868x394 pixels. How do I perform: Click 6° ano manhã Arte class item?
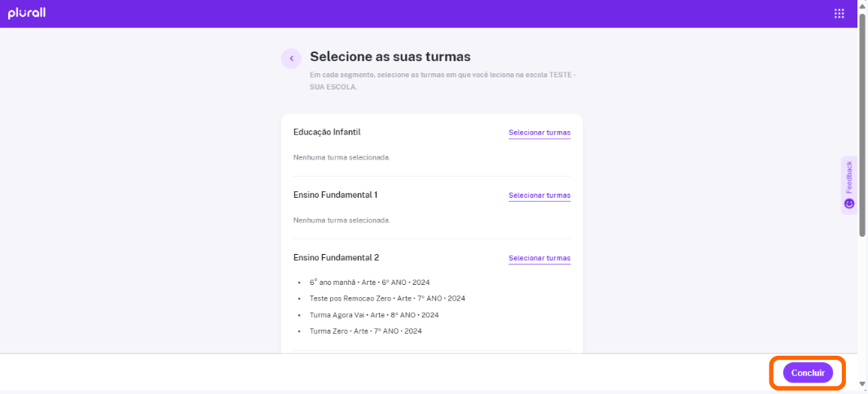(370, 282)
